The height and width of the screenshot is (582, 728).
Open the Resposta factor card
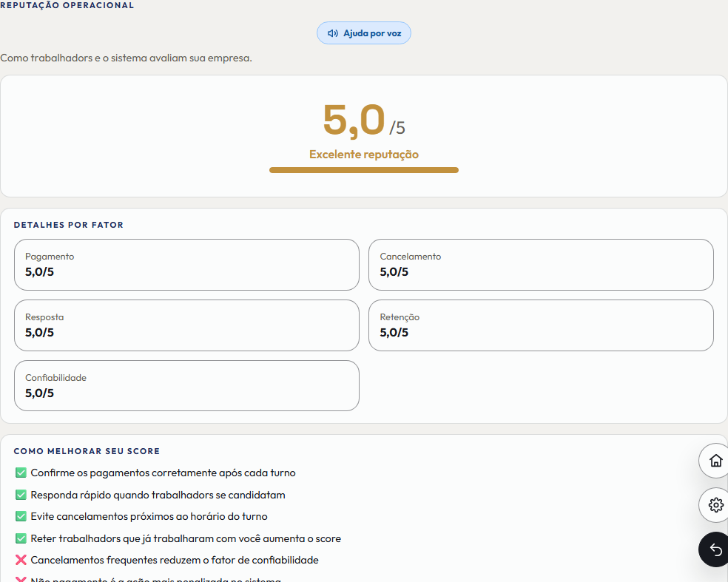(186, 325)
